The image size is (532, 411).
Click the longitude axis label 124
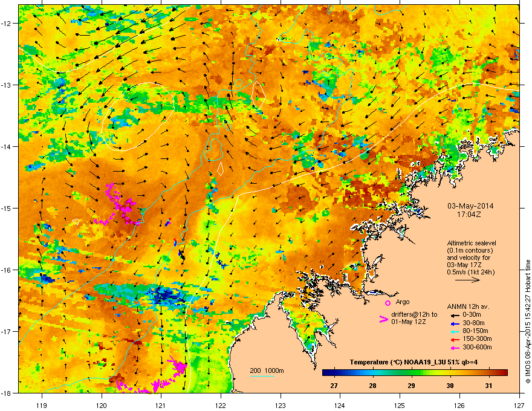[x=340, y=405]
